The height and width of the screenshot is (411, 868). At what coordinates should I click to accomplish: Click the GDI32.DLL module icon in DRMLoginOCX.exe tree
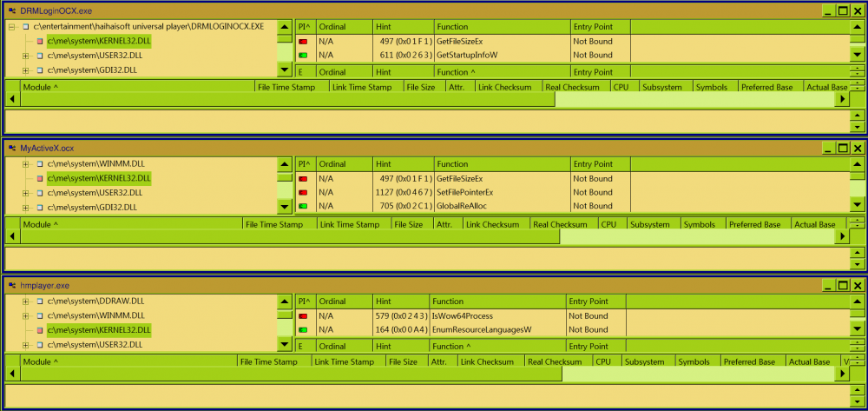[x=39, y=70]
